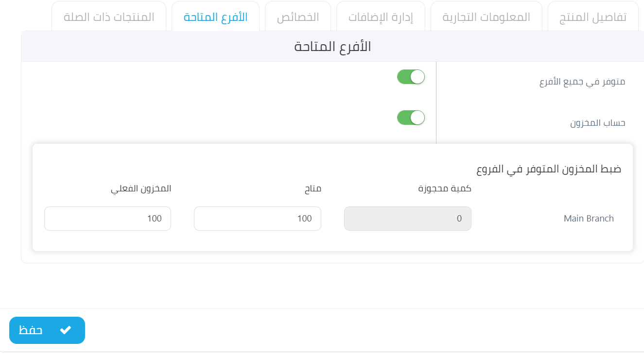This screenshot has width=644, height=358.
Task: Click the متوفر في جميع الأفرع label
Action: 582,82
